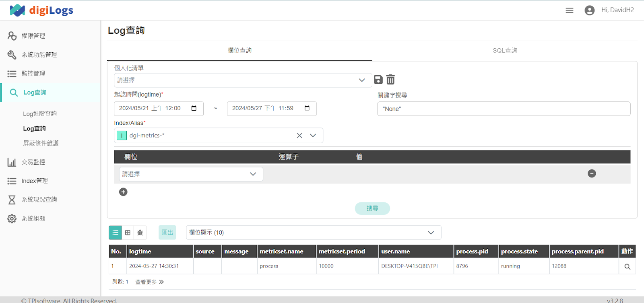The width and height of the screenshot is (644, 303).
Task: Open 權限管理 in the sidebar
Action: point(33,36)
